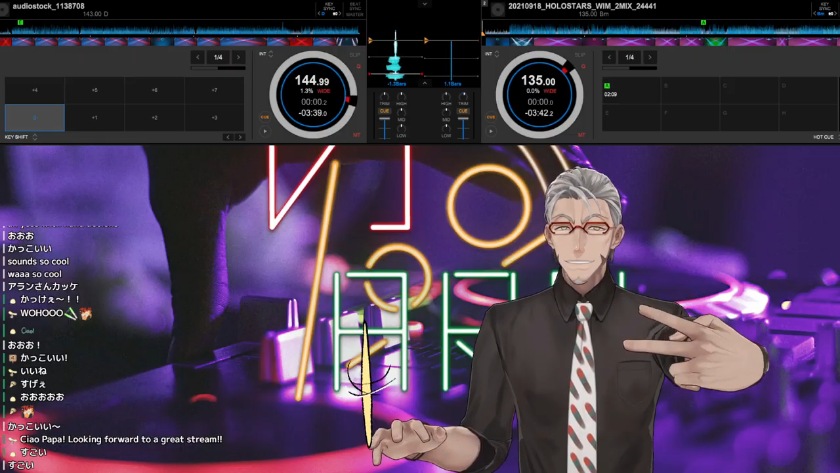Viewport: 840px width, 473px height.
Task: Toggle BEAT SYNC on deck 1
Action: coord(355,6)
